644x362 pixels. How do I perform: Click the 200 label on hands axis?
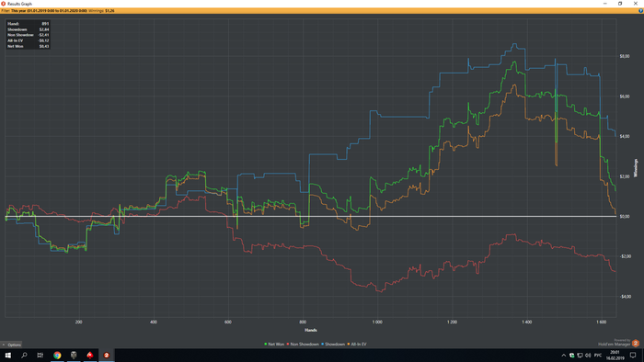pyautogui.click(x=78, y=322)
